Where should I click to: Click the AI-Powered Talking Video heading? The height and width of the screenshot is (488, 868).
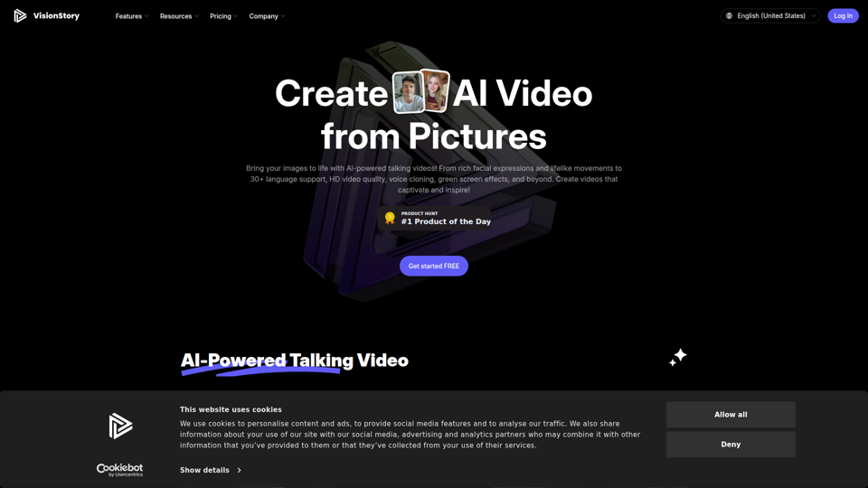pyautogui.click(x=295, y=361)
